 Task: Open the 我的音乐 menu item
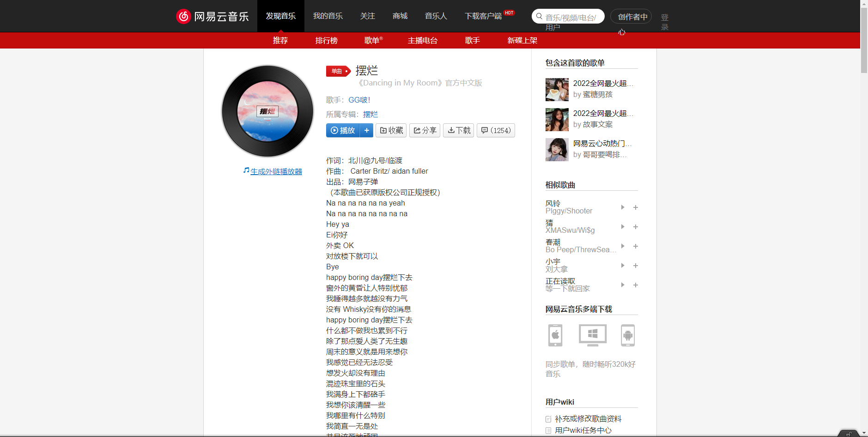328,16
